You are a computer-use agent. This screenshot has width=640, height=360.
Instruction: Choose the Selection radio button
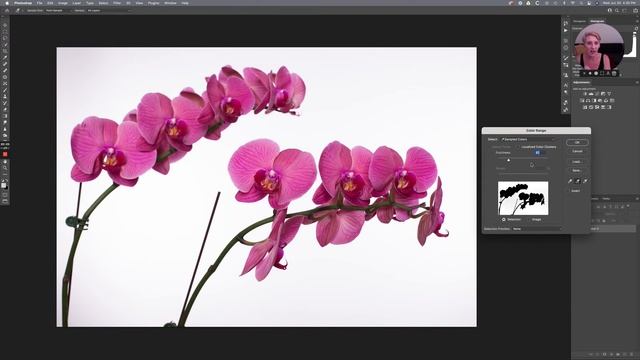pos(504,220)
